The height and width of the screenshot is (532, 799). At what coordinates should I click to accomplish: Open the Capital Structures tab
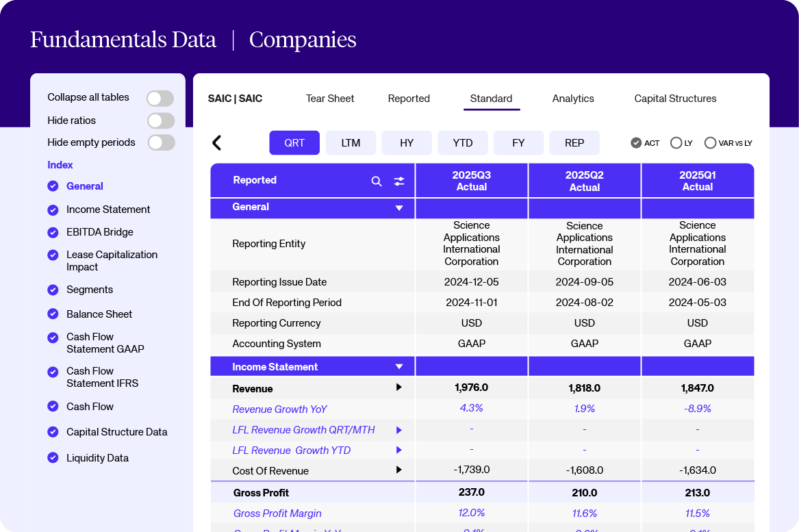675,99
